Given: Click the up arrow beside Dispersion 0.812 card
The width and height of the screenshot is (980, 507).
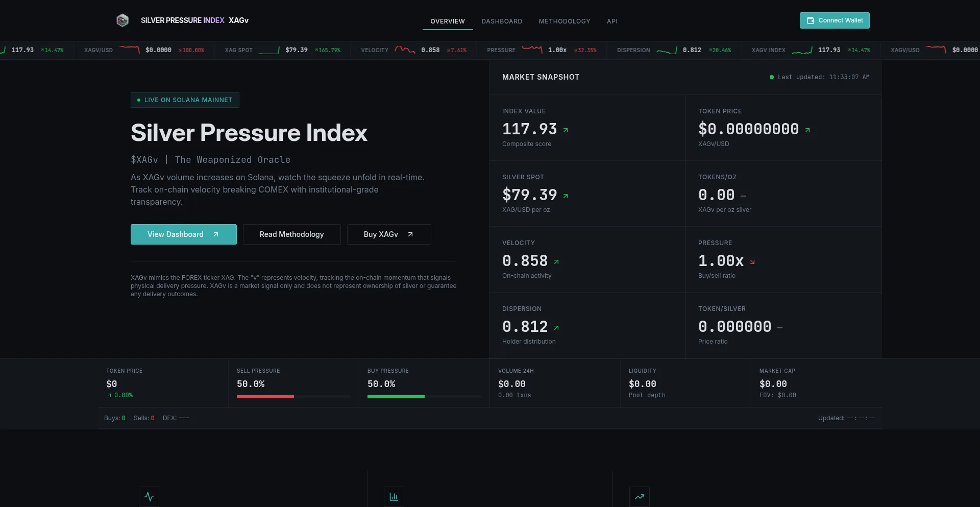Looking at the screenshot, I should tap(556, 328).
